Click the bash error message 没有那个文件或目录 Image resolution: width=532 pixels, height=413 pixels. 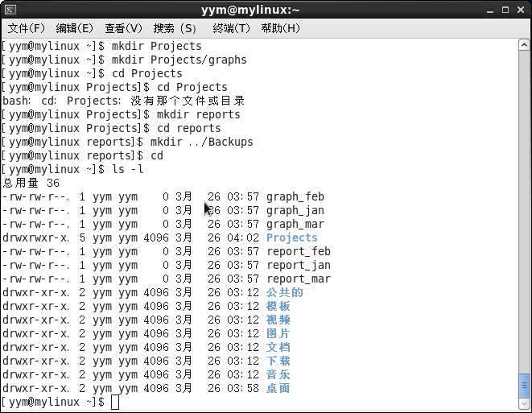click(x=188, y=101)
